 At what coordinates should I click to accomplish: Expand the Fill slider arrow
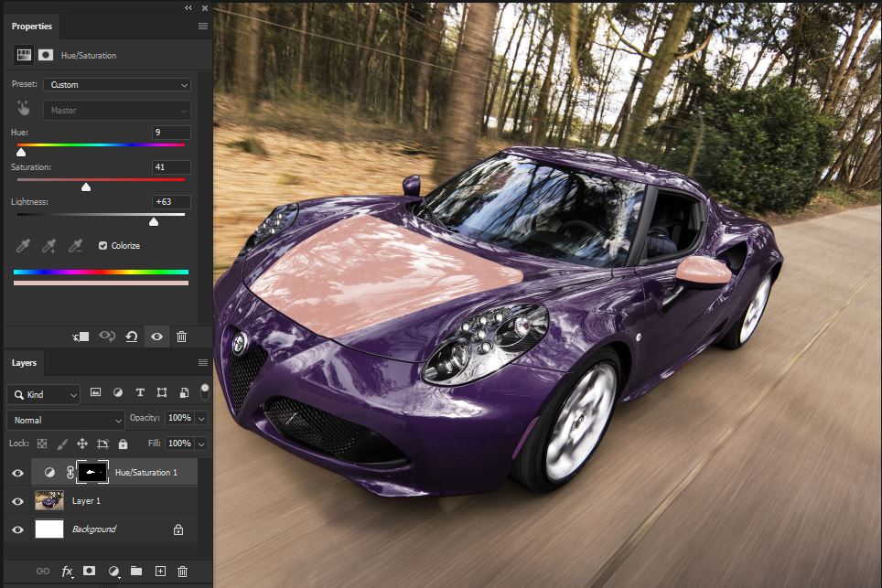click(201, 444)
